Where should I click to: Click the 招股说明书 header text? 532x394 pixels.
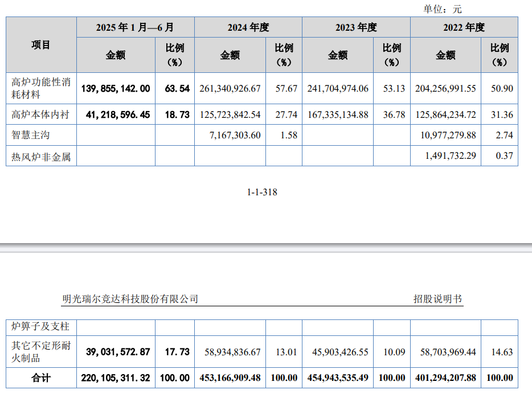438,299
